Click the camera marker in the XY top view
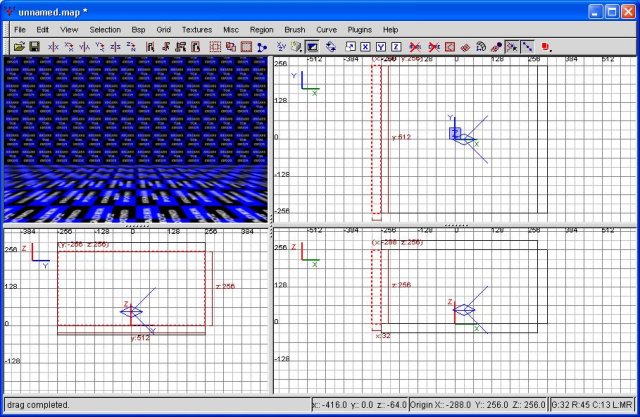640x417 pixels. [x=464, y=139]
